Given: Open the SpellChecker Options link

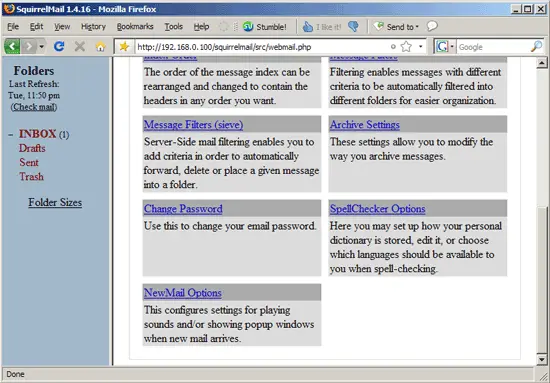Looking at the screenshot, I should click(377, 209).
